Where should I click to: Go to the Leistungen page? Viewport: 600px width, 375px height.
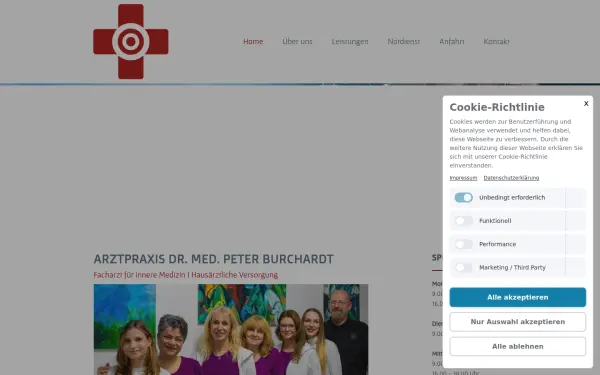point(350,41)
